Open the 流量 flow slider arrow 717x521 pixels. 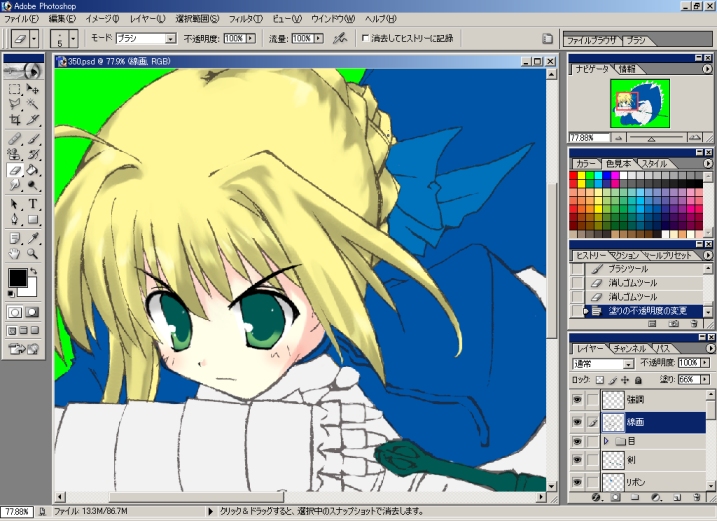pyautogui.click(x=318, y=38)
